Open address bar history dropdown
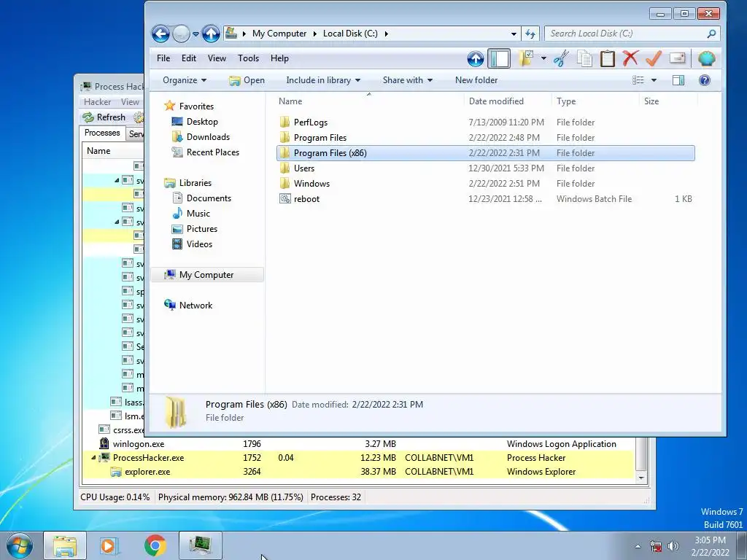 point(514,34)
